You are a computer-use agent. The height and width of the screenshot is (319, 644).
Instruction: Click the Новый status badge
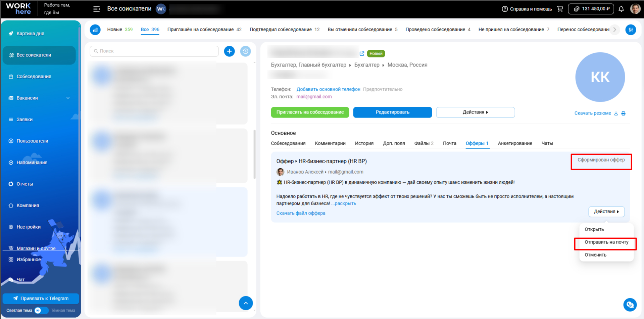(x=376, y=53)
